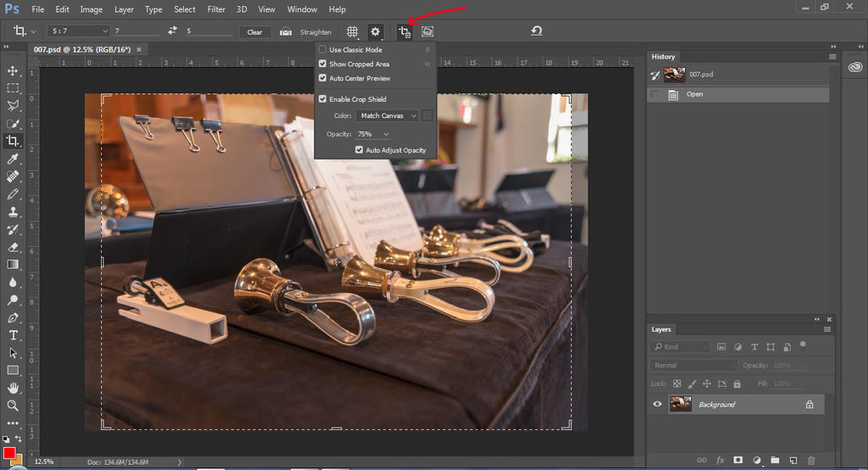Select the Move tool
This screenshot has width=868, height=470.
(13, 70)
